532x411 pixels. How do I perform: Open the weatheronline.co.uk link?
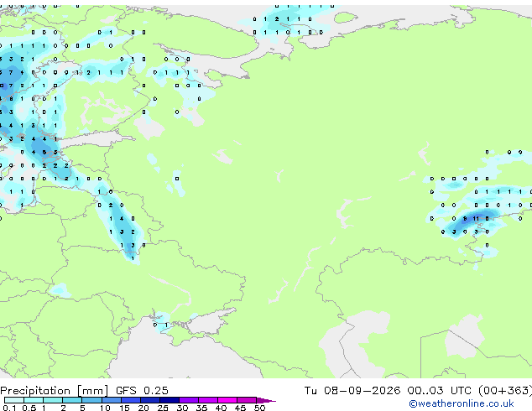pos(462,403)
